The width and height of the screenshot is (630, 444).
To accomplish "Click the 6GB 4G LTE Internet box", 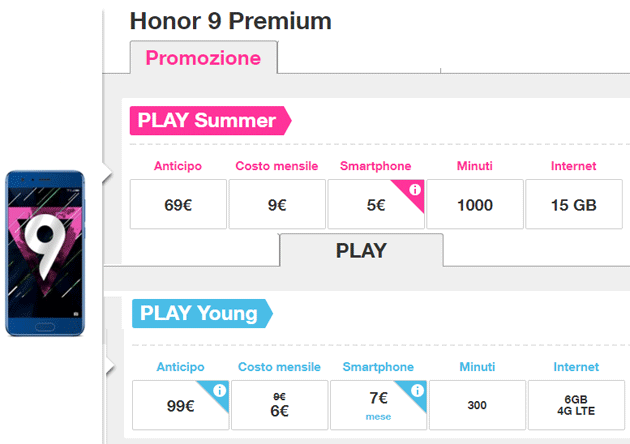I will click(x=575, y=405).
